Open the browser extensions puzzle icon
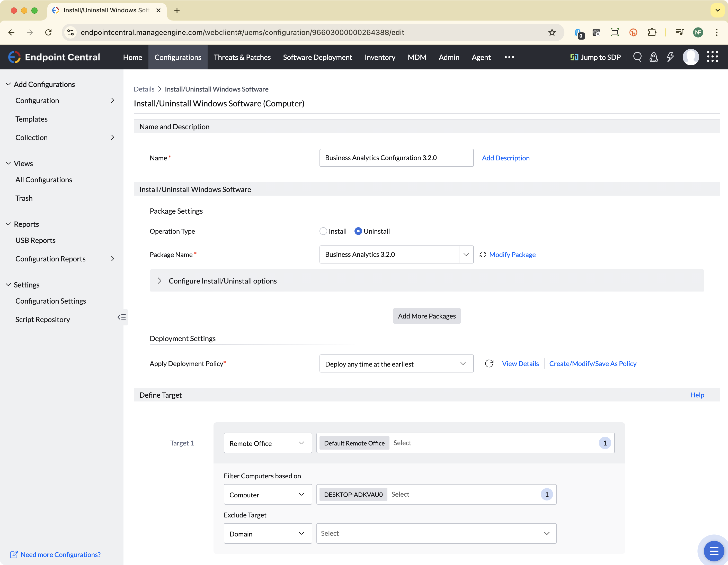This screenshot has width=728, height=565. tap(652, 32)
